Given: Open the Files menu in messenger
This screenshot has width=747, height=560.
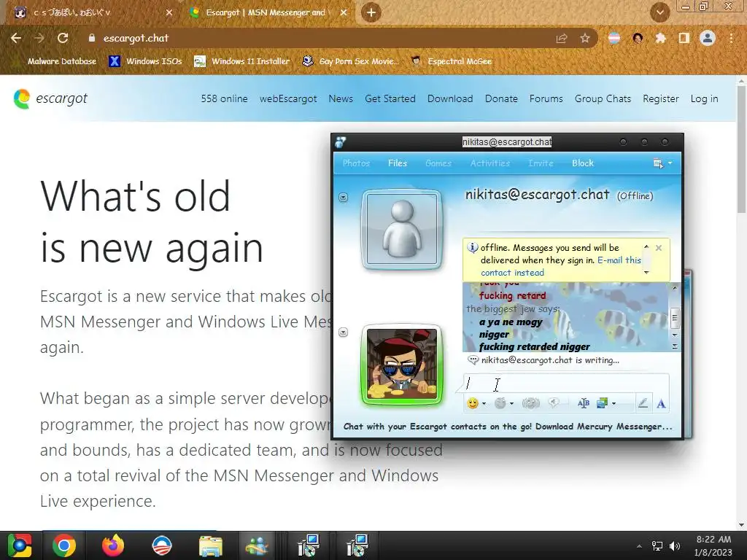Looking at the screenshot, I should point(398,163).
